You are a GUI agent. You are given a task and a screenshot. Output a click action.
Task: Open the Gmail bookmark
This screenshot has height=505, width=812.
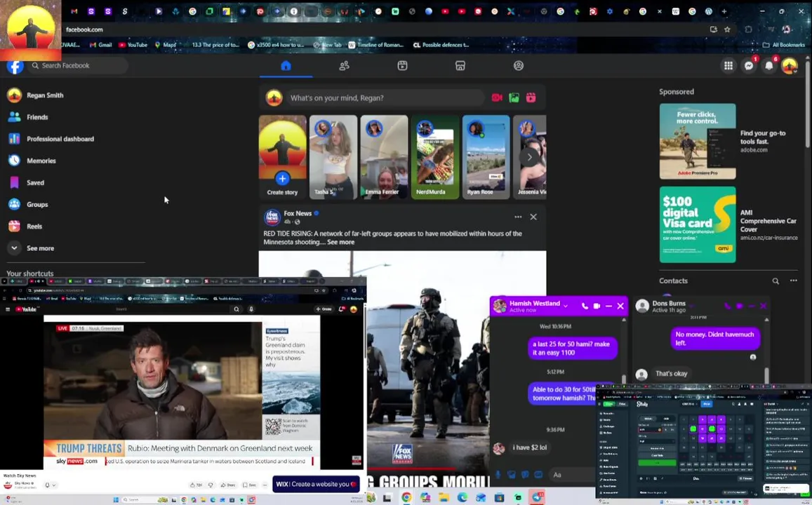point(100,45)
